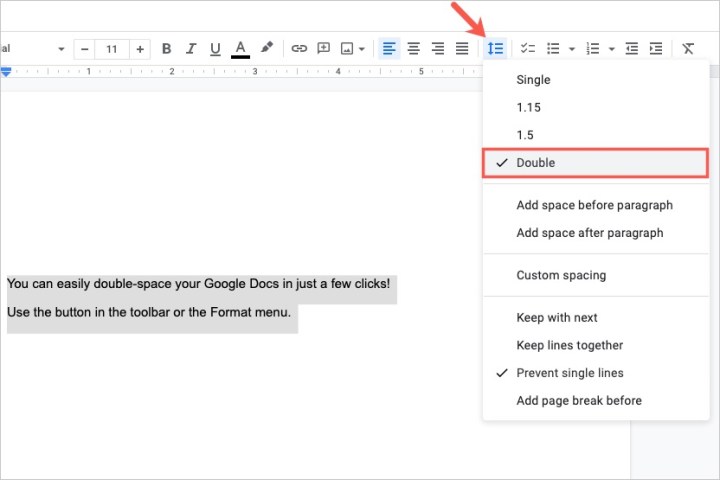Screen dimensions: 720x480
Task: Clear formatting using the toolbar icon
Action: click(688, 48)
